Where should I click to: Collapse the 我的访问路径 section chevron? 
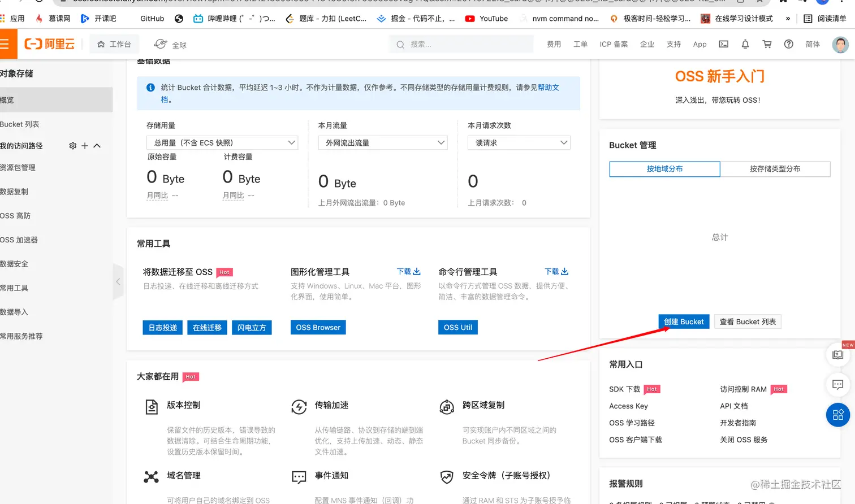[x=97, y=146]
